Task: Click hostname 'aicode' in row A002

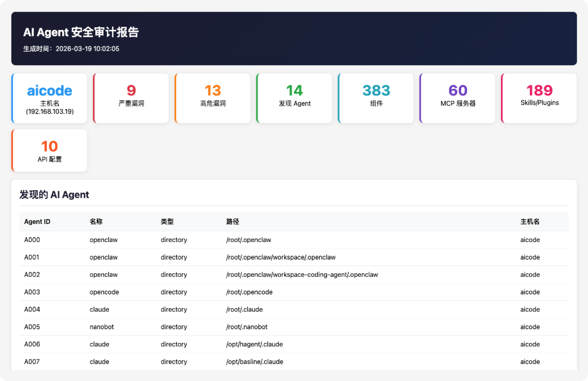Action: tap(530, 275)
